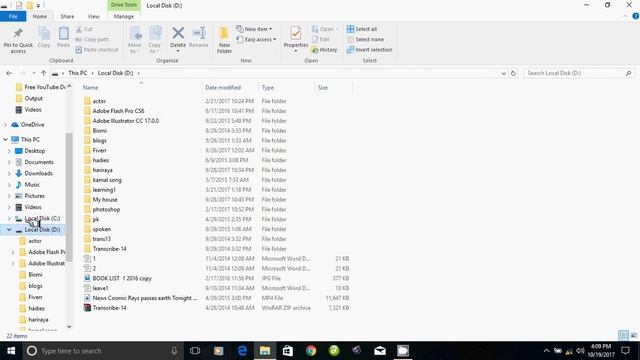Viewport: 640px width, 360px height.
Task: Click the Search Local Disk (D:) field
Action: [579, 73]
